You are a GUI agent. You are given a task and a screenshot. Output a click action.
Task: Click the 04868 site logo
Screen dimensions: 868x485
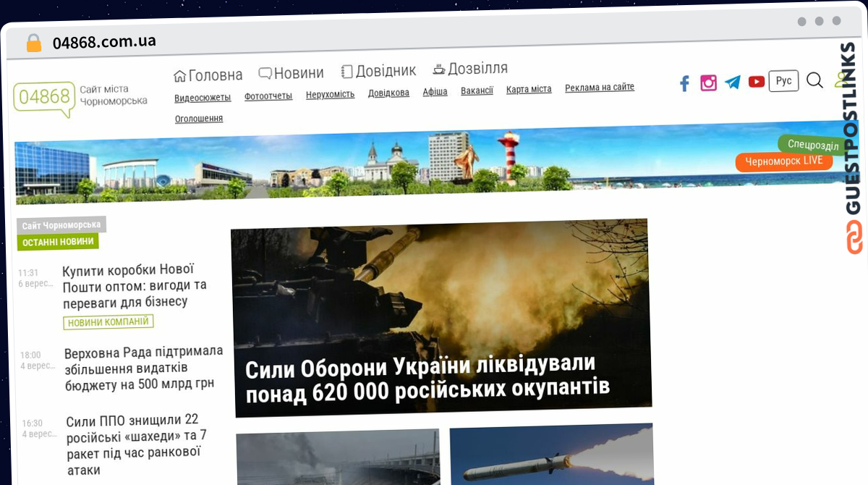pyautogui.click(x=44, y=98)
